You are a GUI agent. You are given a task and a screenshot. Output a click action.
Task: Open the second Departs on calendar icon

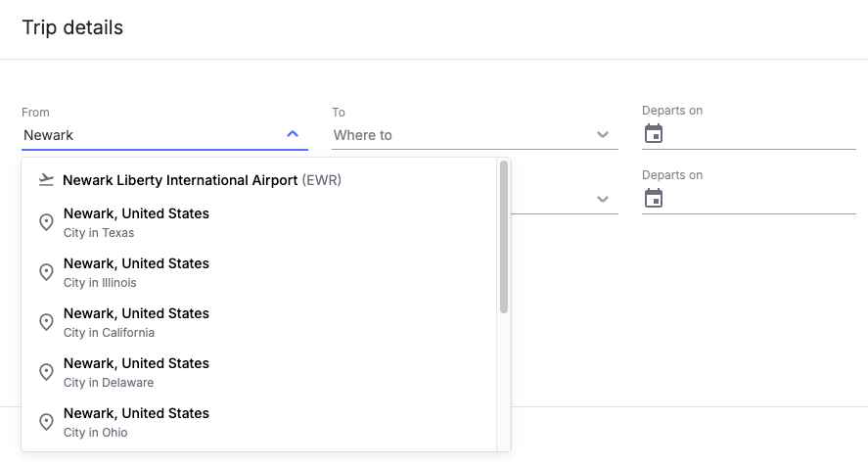click(x=654, y=199)
